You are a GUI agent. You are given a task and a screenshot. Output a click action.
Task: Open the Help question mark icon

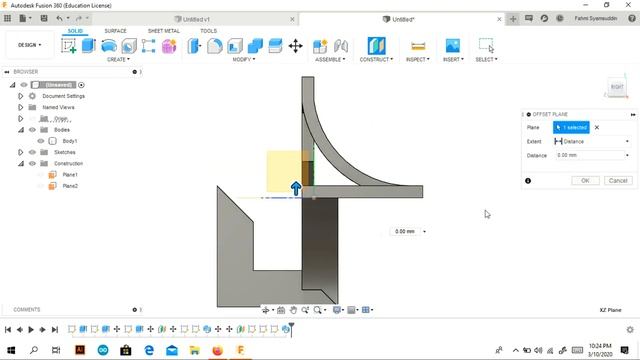click(x=632, y=18)
